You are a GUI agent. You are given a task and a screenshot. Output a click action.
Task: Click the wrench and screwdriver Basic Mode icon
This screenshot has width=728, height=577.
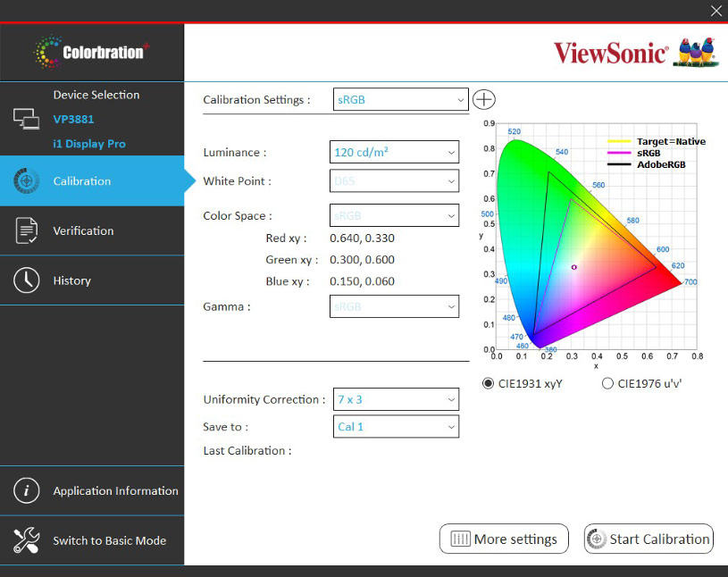27,539
